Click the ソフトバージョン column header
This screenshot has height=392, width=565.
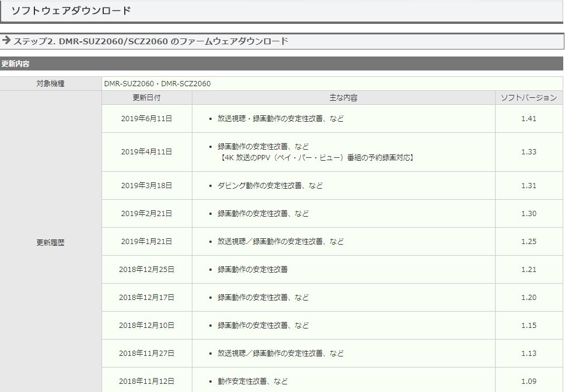click(529, 97)
